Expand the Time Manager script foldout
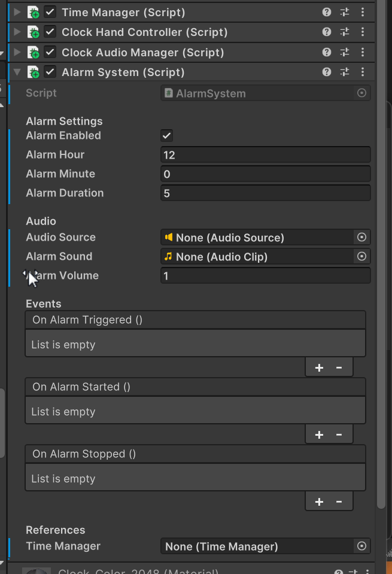Image resolution: width=392 pixels, height=574 pixels. pos(17,12)
